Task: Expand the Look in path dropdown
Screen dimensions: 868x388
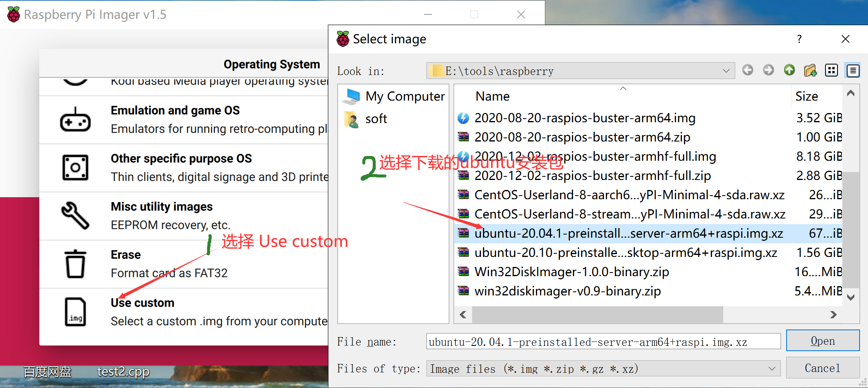Action: pyautogui.click(x=726, y=71)
